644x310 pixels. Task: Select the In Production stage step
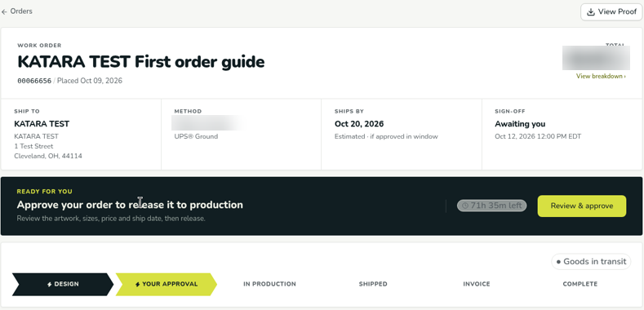click(269, 284)
